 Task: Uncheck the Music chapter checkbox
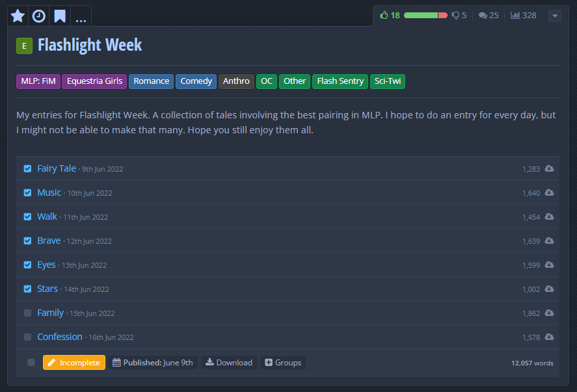click(x=27, y=192)
